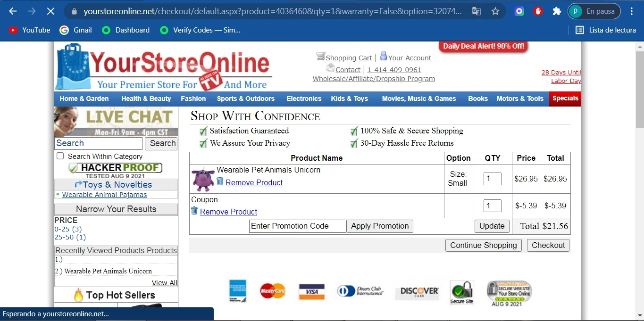644x321 pixels.
Task: Focus the sidebar Search text field
Action: tap(99, 144)
